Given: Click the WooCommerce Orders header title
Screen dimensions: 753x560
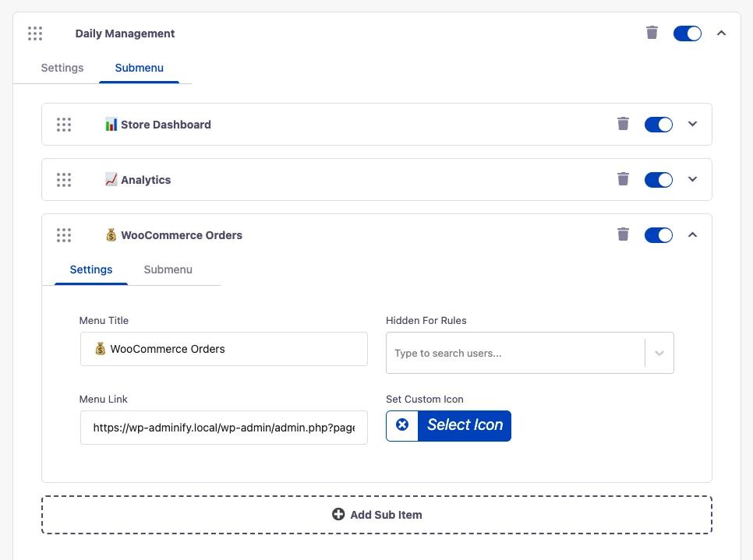Looking at the screenshot, I should point(182,235).
